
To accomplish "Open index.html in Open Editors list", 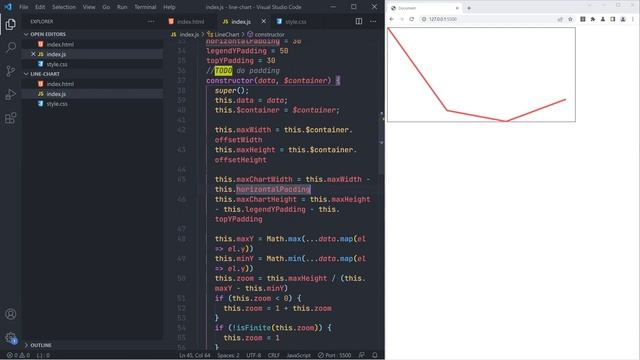I will tap(60, 44).
